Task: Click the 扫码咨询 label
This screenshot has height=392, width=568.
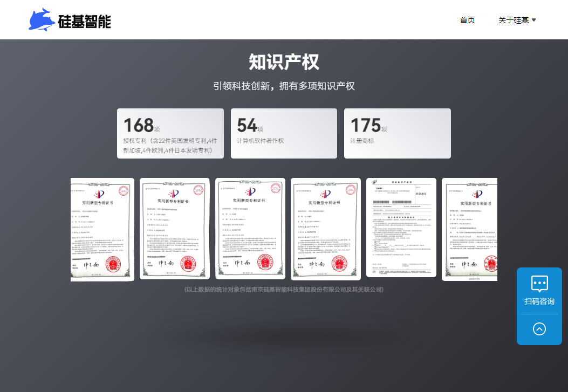Action: point(539,301)
